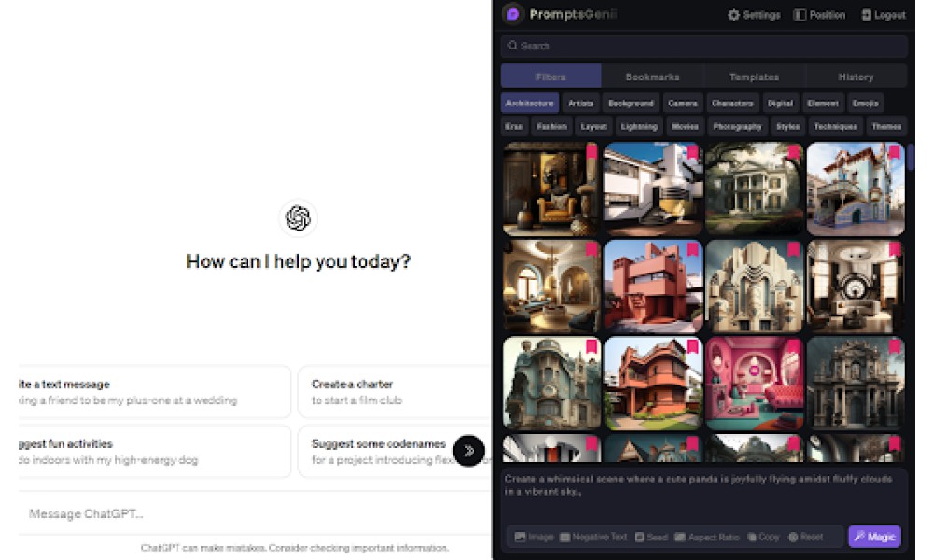Choose the text message wedding suggestion card

[x=155, y=392]
